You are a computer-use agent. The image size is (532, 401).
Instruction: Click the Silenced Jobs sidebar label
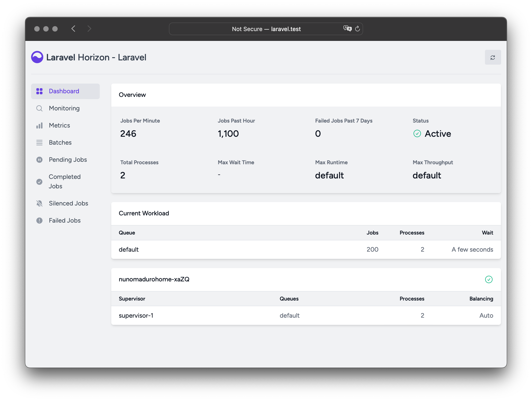pos(68,203)
